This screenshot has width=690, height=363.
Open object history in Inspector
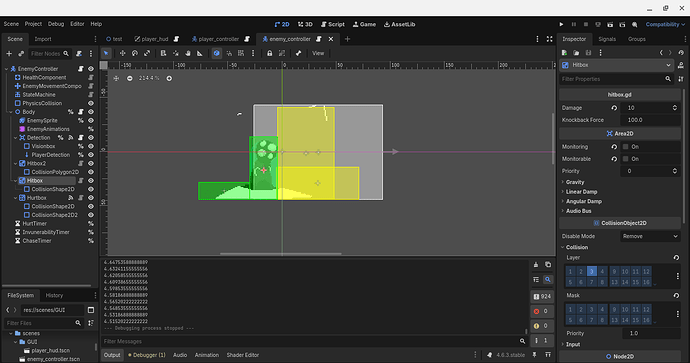coord(681,53)
